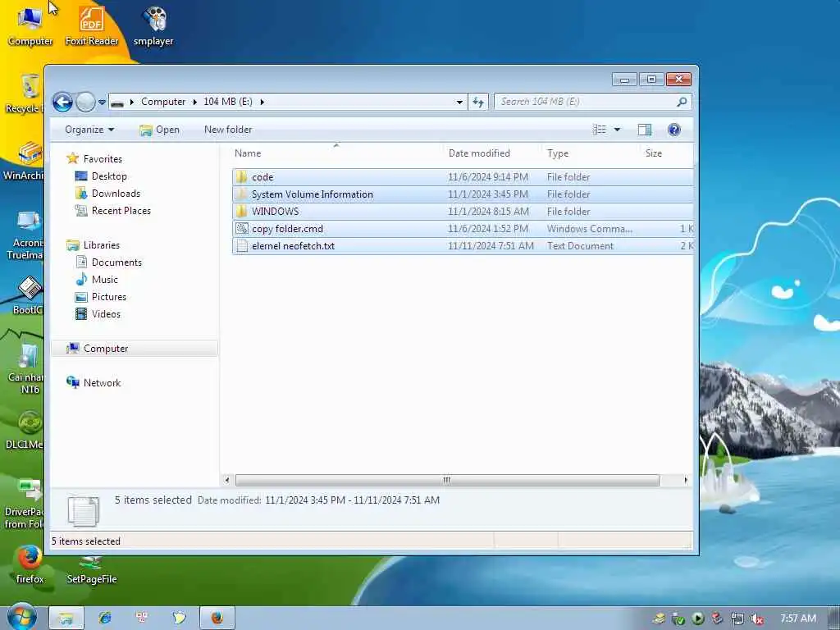Open firefox desktop icon
Screen dimensions: 840x630
point(30,565)
